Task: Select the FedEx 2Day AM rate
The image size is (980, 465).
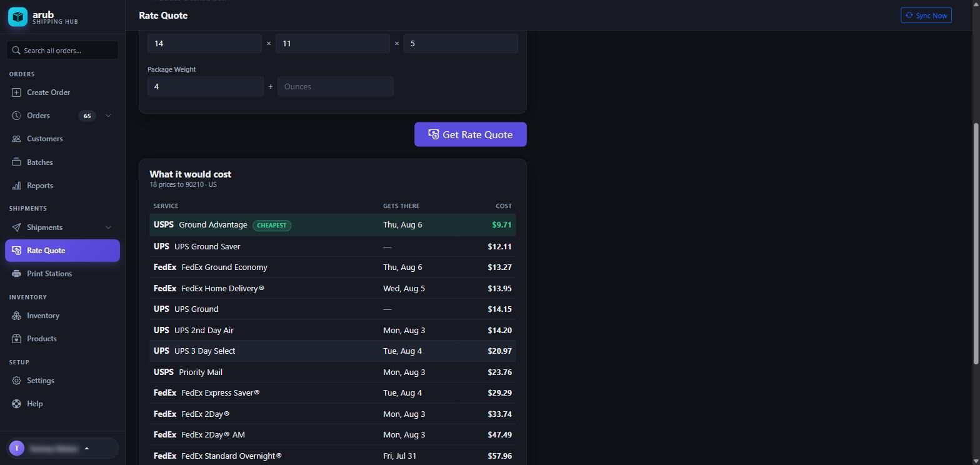Action: 332,435
